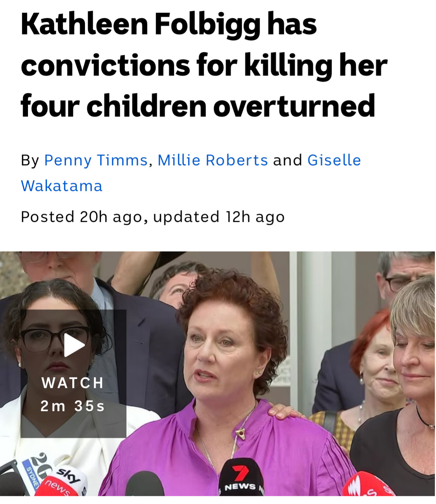Click the updated 12h ago text
The width and height of the screenshot is (436, 504).
pos(219,217)
